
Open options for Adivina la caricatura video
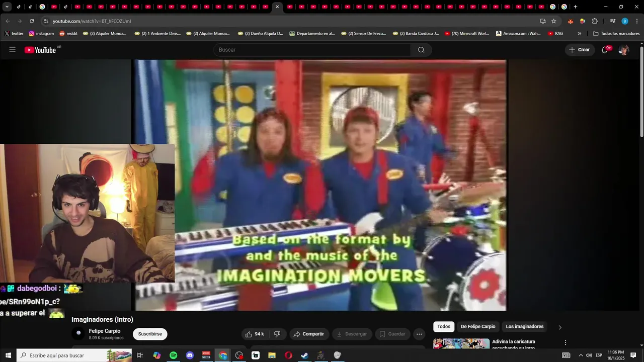565,342
